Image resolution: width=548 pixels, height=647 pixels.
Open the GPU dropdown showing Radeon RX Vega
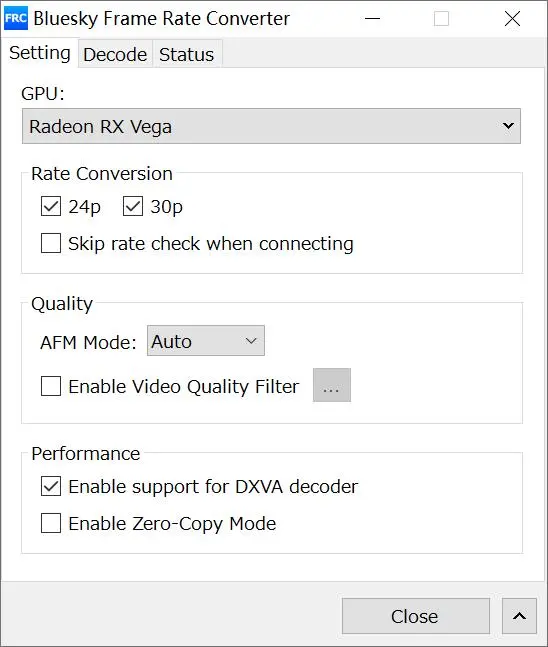tap(271, 126)
